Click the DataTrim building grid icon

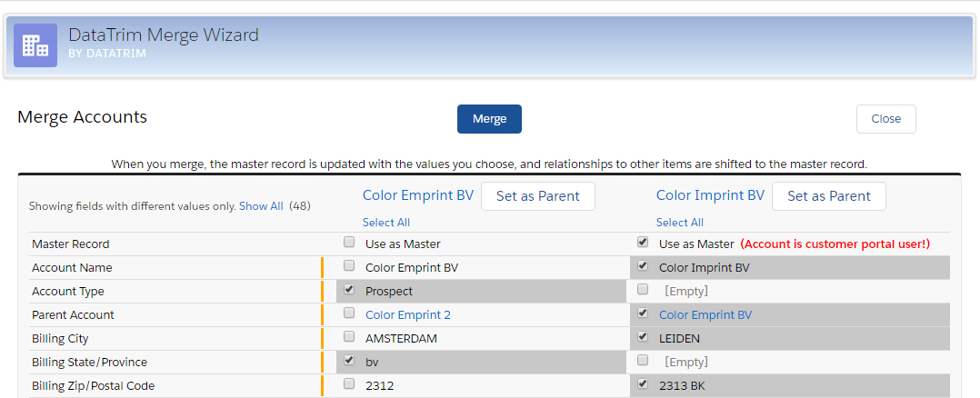tap(35, 45)
